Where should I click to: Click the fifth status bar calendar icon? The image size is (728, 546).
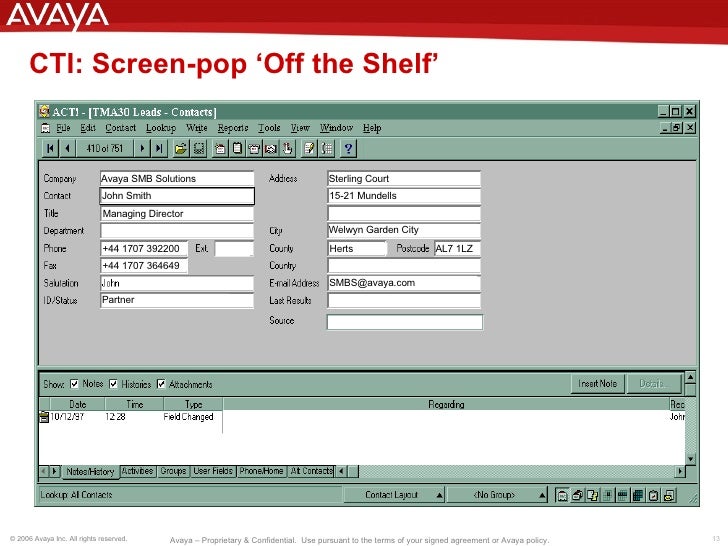click(x=622, y=495)
